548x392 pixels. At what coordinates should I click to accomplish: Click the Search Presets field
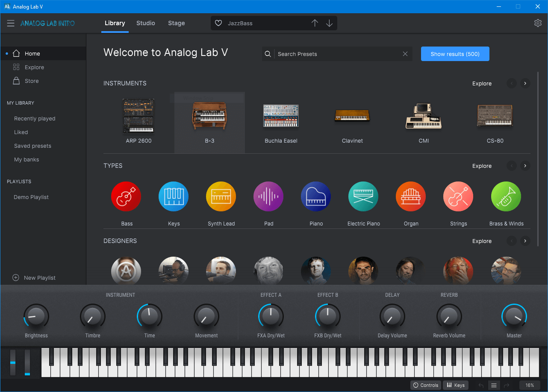point(338,54)
